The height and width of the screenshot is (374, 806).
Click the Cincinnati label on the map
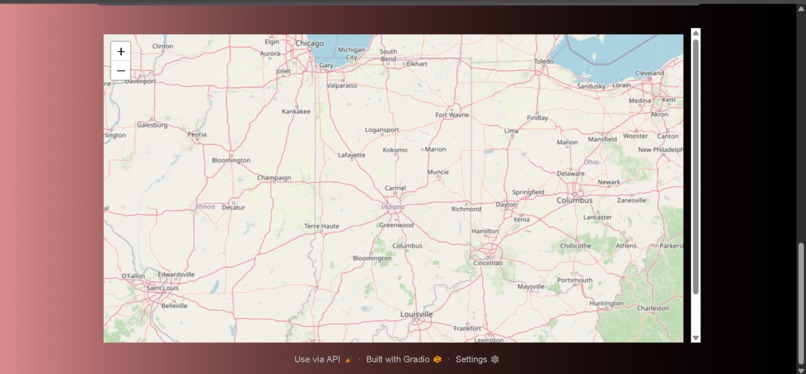pos(488,263)
